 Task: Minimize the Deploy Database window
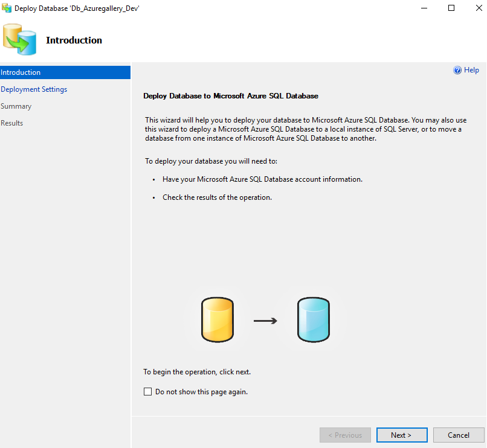424,8
